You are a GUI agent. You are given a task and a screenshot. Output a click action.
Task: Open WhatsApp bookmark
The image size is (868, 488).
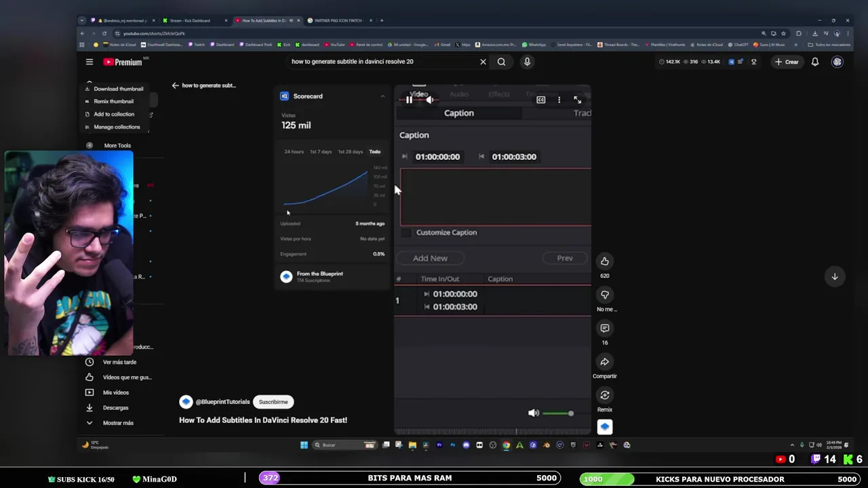tap(534, 45)
